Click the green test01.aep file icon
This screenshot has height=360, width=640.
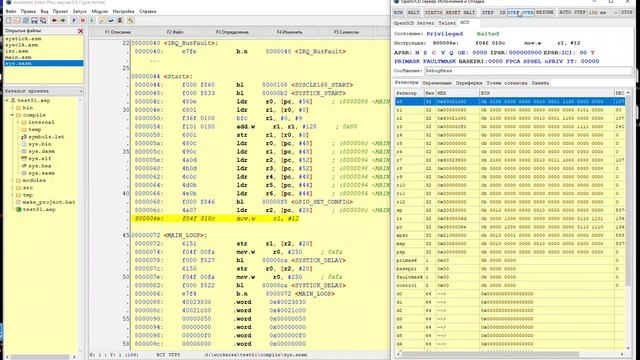(x=18, y=209)
